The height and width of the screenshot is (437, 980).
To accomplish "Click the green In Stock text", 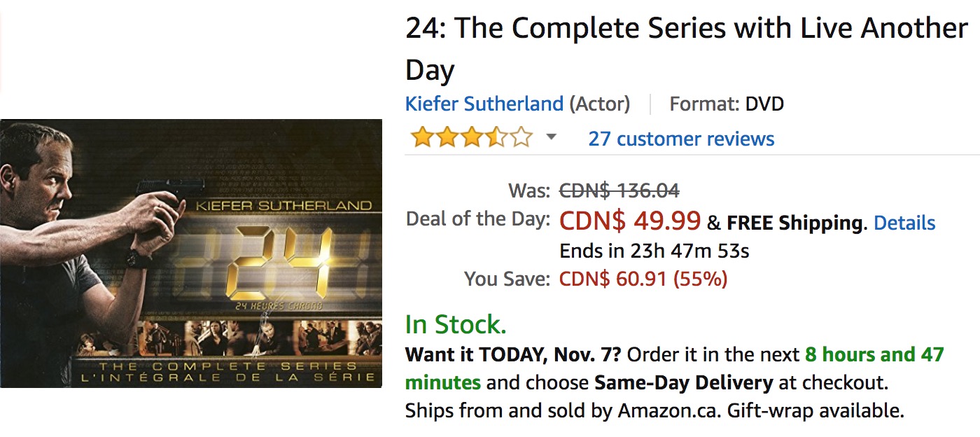I will tap(456, 324).
